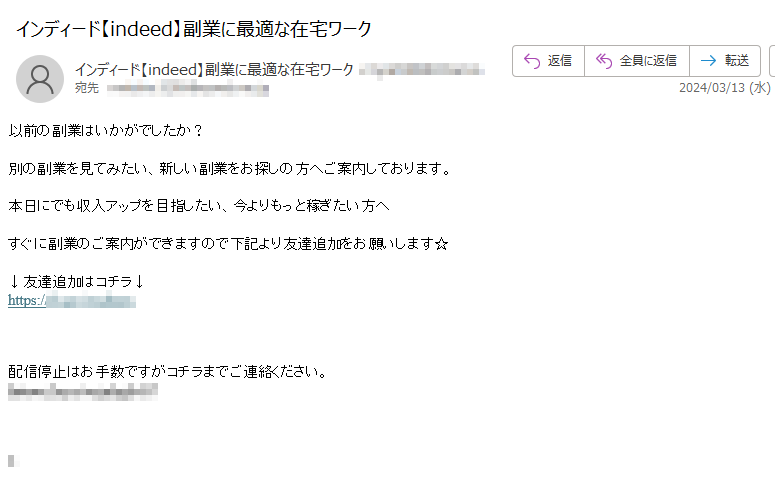The image size is (775, 487).
Task: Select the blurred sender email address
Action: (422, 70)
